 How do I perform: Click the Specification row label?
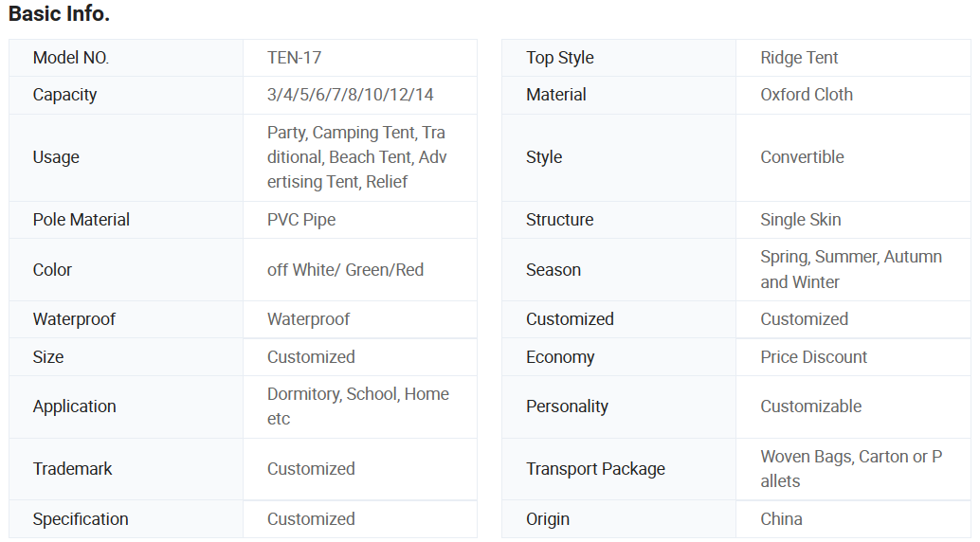point(81,519)
